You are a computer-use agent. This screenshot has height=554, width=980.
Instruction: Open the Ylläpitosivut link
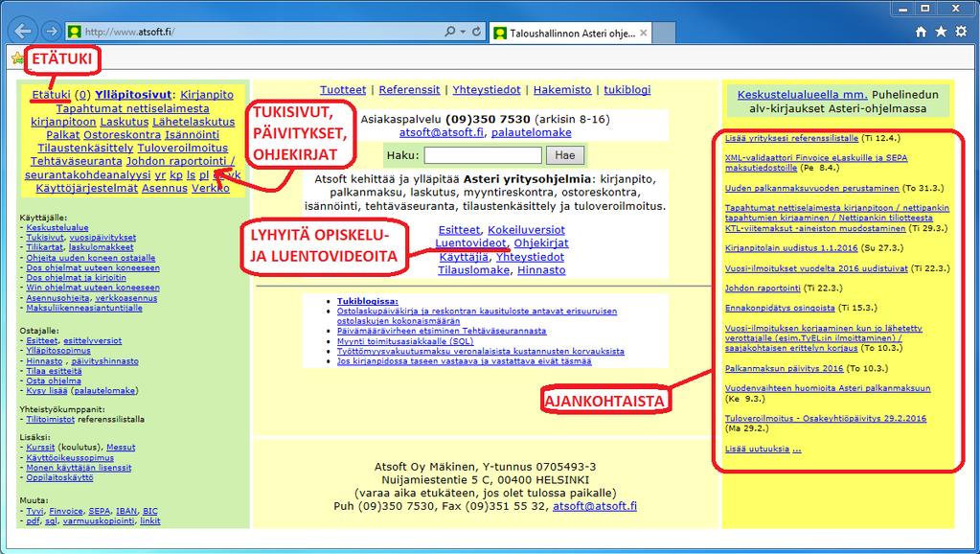tap(133, 95)
